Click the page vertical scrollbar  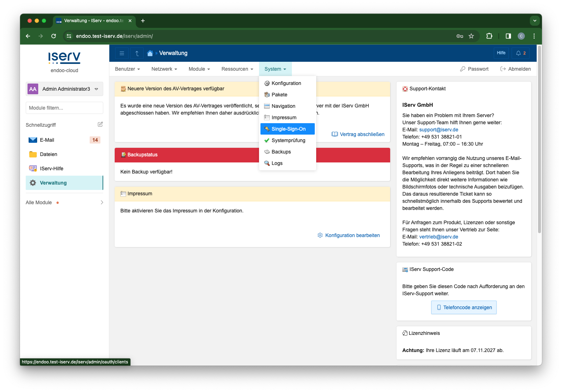click(539, 139)
